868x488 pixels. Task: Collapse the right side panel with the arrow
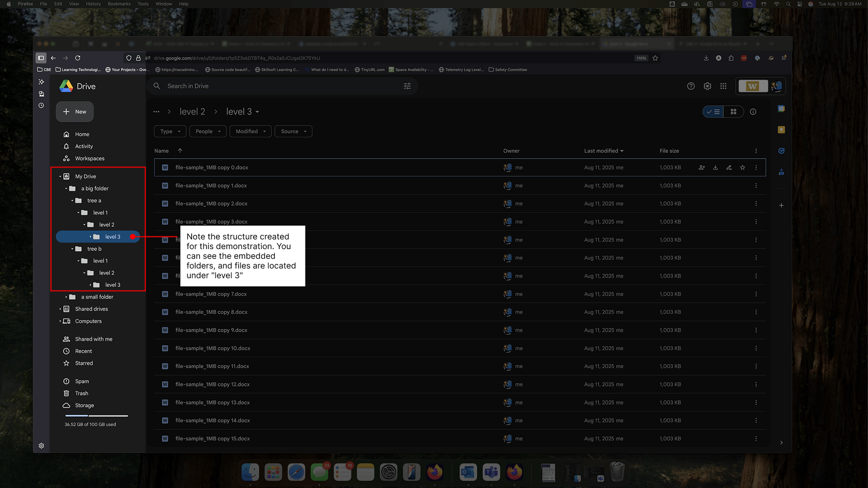coord(781,443)
